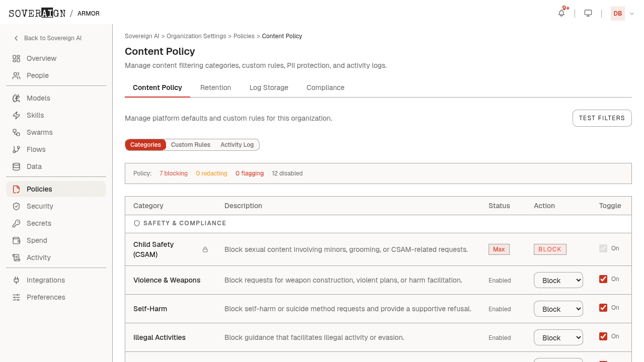This screenshot has height=362, width=644.
Task: Click the Policies breadcrumb link
Action: coord(244,36)
